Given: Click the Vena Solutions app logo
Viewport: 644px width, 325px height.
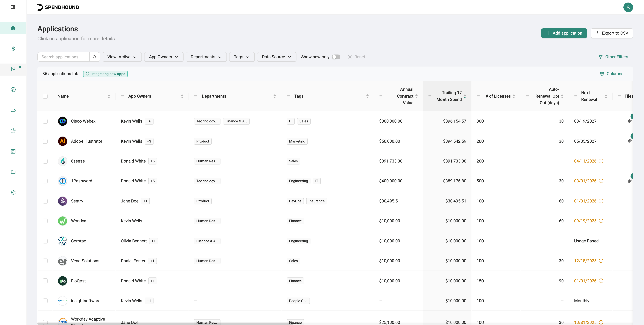Looking at the screenshot, I should coord(62,261).
